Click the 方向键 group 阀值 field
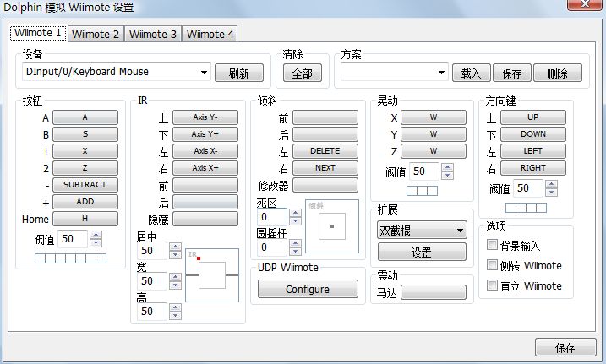This screenshot has height=364, width=606. [x=528, y=188]
